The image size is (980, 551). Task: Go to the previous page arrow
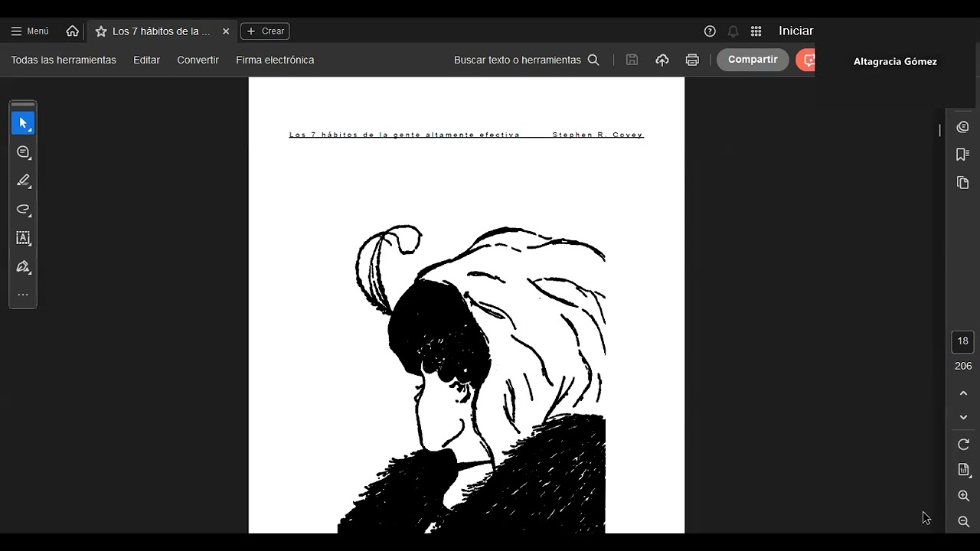[963, 393]
